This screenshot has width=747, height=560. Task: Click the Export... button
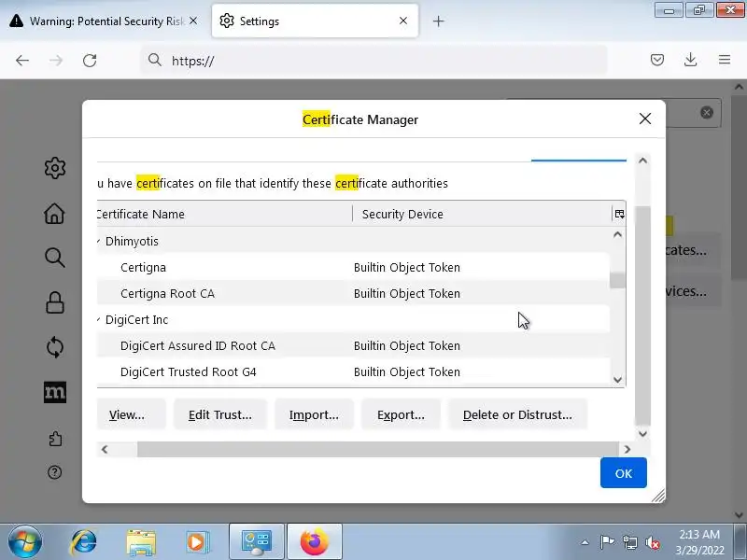(401, 414)
